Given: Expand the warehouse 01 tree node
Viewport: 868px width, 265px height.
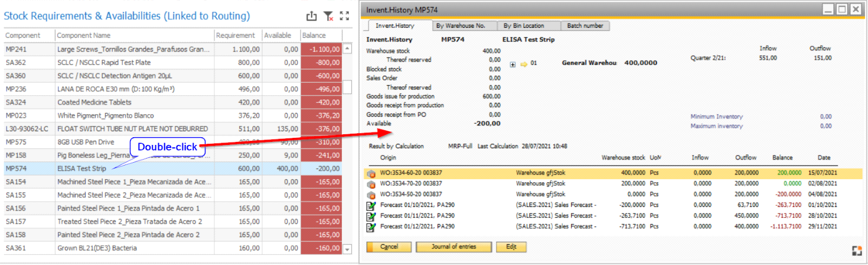Looking at the screenshot, I should pyautogui.click(x=513, y=63).
